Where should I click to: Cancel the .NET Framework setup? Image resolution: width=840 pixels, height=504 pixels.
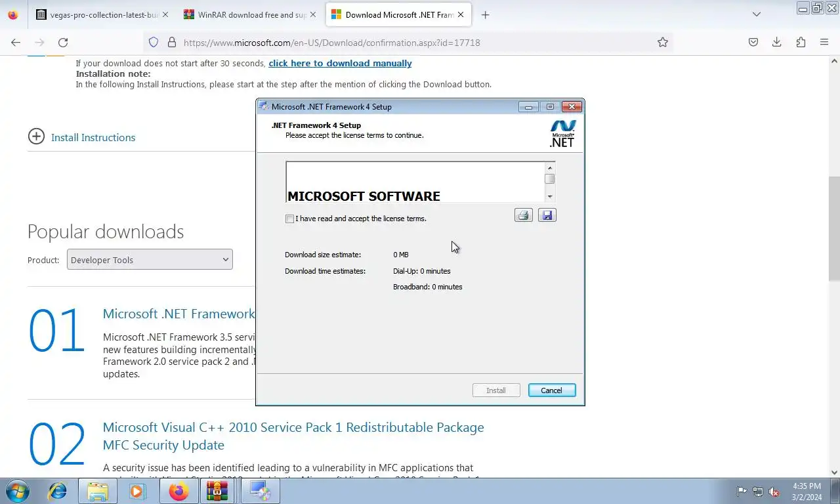pyautogui.click(x=552, y=390)
